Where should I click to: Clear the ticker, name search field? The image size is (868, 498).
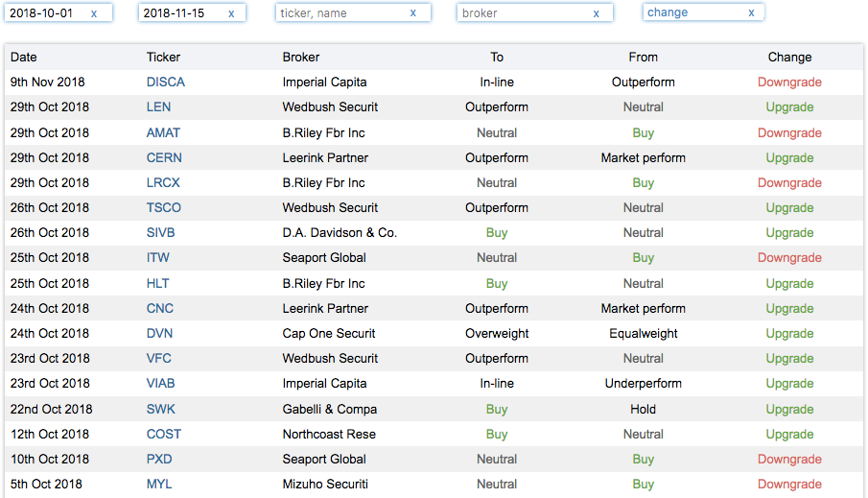(x=413, y=13)
